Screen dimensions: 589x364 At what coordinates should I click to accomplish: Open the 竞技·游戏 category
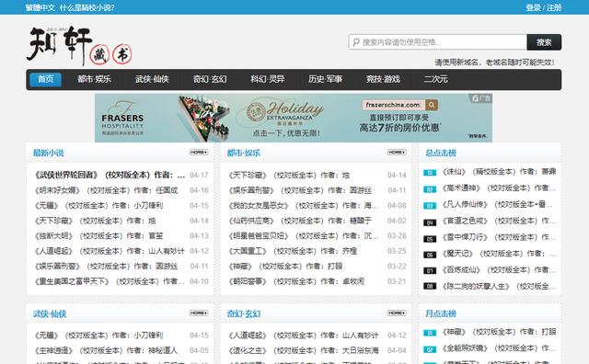[383, 79]
